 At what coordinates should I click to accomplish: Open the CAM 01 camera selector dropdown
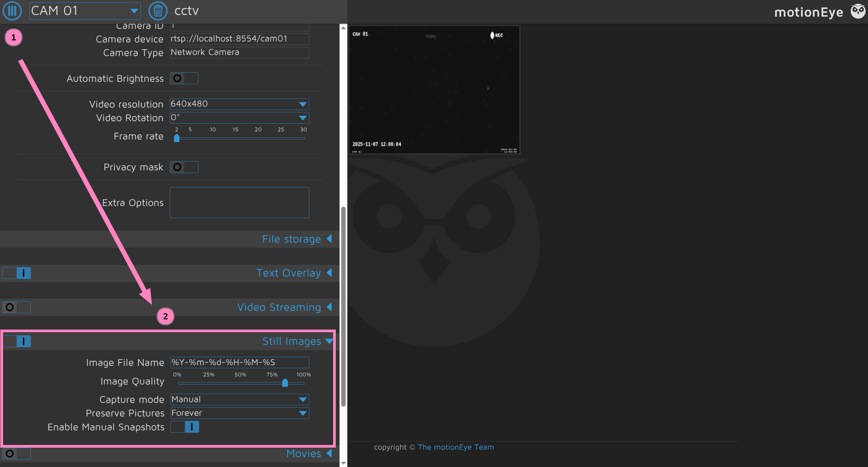(85, 11)
